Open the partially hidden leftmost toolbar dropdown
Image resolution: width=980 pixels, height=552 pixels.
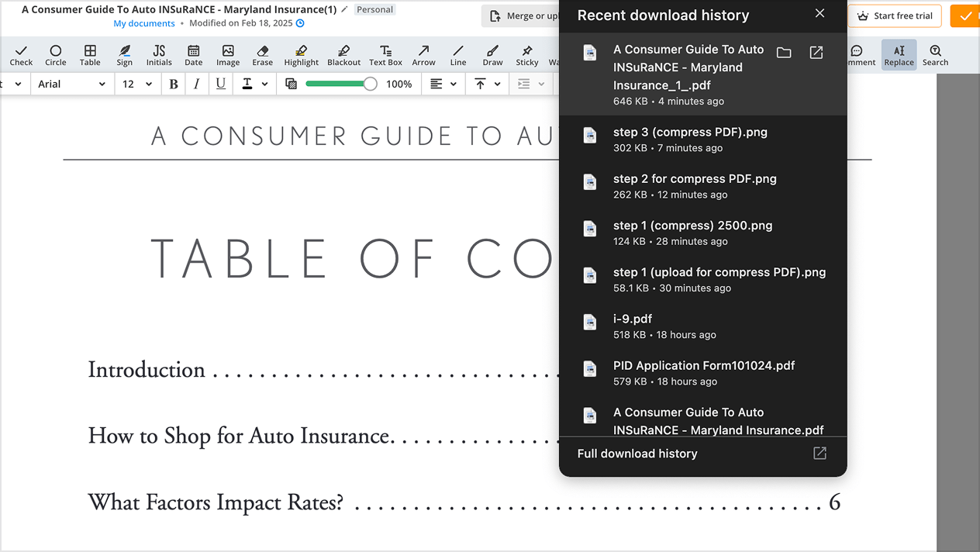14,84
